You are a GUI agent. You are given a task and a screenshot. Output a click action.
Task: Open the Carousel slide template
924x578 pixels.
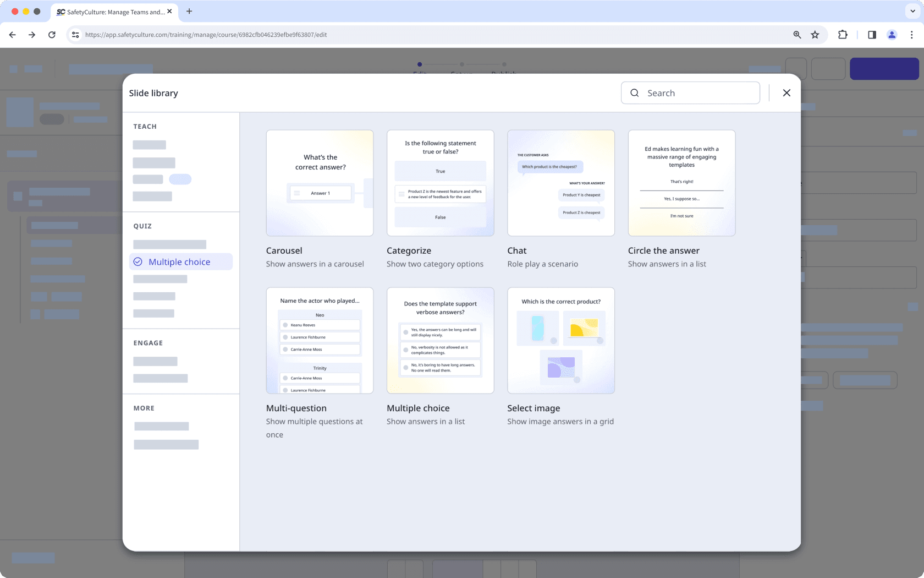coord(320,183)
